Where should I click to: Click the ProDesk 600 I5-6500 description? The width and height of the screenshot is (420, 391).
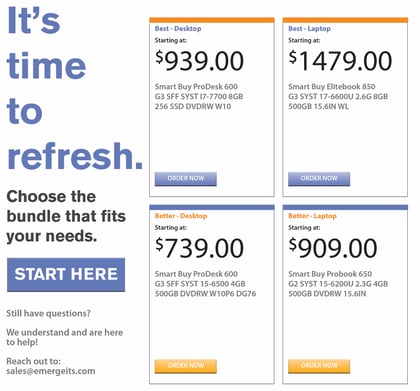click(x=205, y=284)
